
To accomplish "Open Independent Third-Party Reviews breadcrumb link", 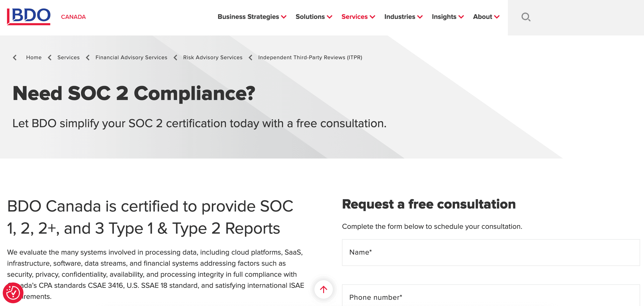I will 310,57.
